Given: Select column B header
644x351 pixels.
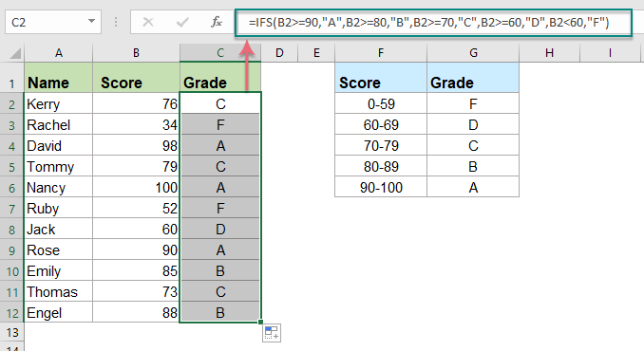Looking at the screenshot, I should pos(136,53).
